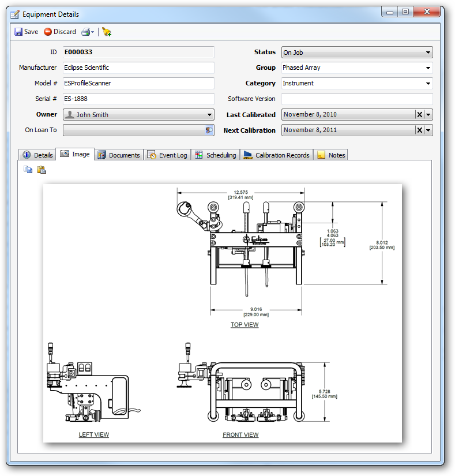Open the print options dropdown arrow
This screenshot has height=476, width=455.
pos(92,32)
